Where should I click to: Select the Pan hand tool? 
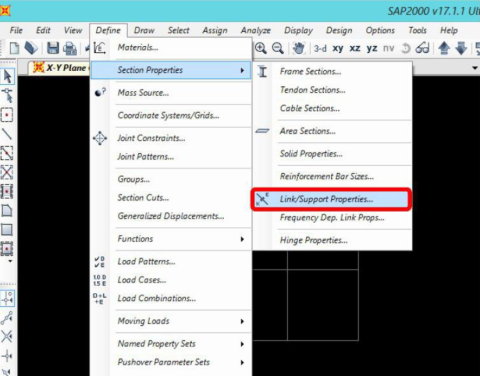pyautogui.click(x=299, y=48)
